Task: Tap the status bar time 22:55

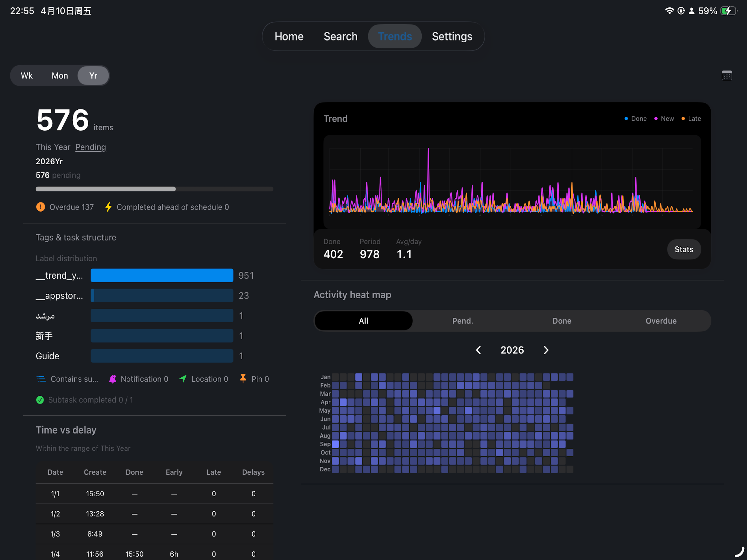Action: click(x=22, y=11)
